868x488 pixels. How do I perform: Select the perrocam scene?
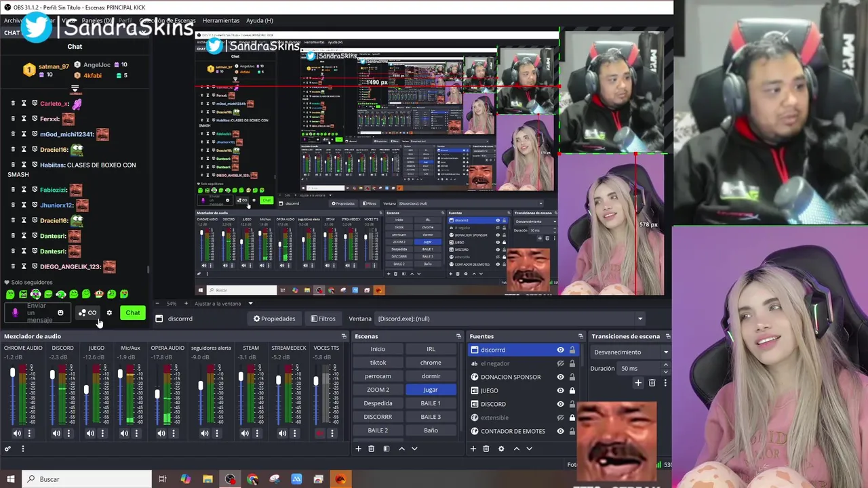point(378,376)
